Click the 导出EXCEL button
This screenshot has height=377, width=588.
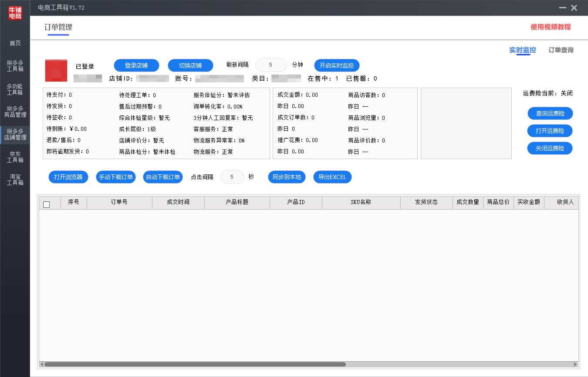332,177
